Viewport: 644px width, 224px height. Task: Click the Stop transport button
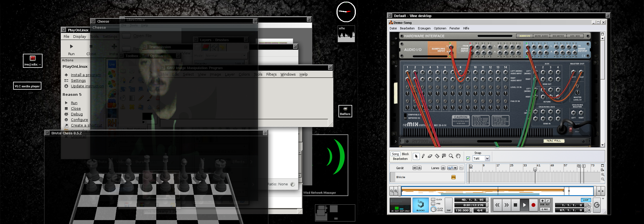click(515, 205)
